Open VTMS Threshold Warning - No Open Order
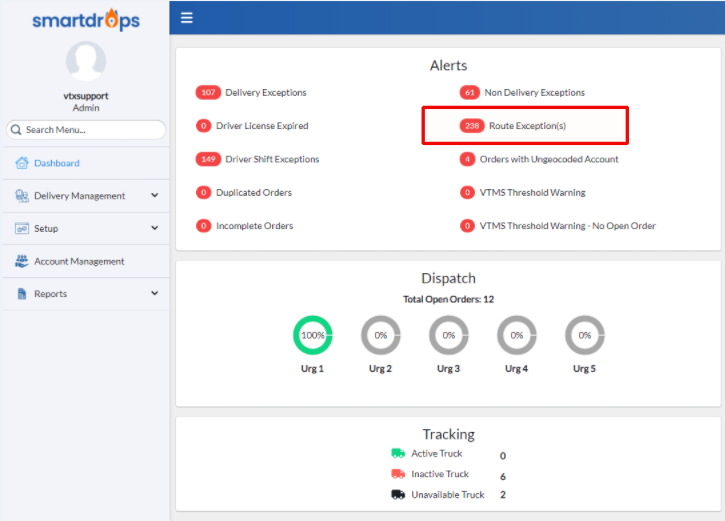Screen dimensions: 725x521 (x=568, y=226)
